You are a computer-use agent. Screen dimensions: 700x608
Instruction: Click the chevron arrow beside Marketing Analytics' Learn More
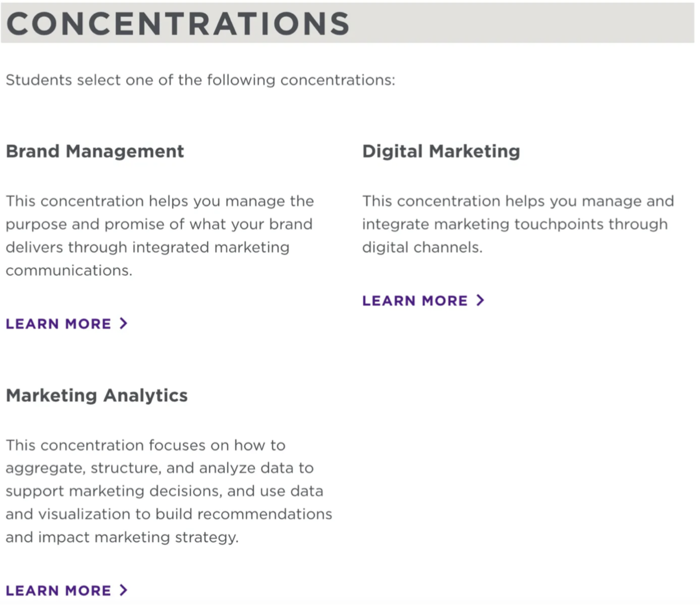tap(123, 590)
